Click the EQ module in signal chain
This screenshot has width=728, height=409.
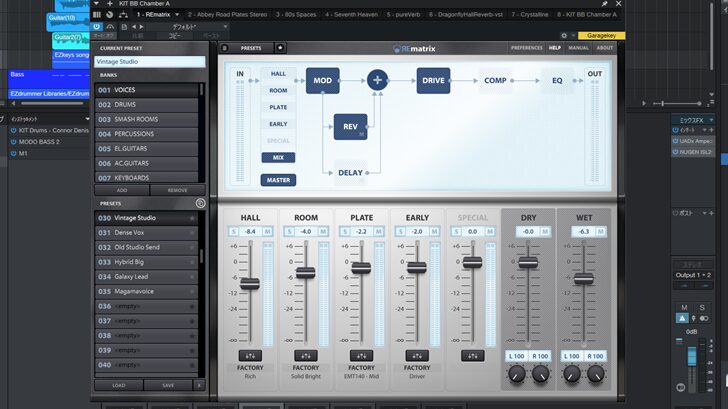[557, 80]
